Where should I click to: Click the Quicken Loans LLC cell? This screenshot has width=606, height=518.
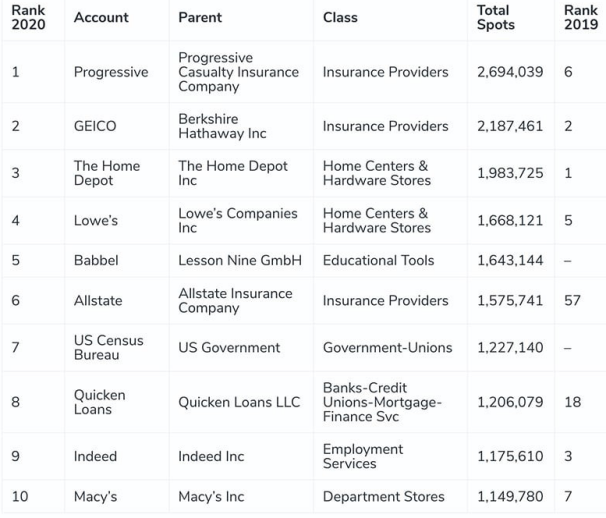click(239, 402)
